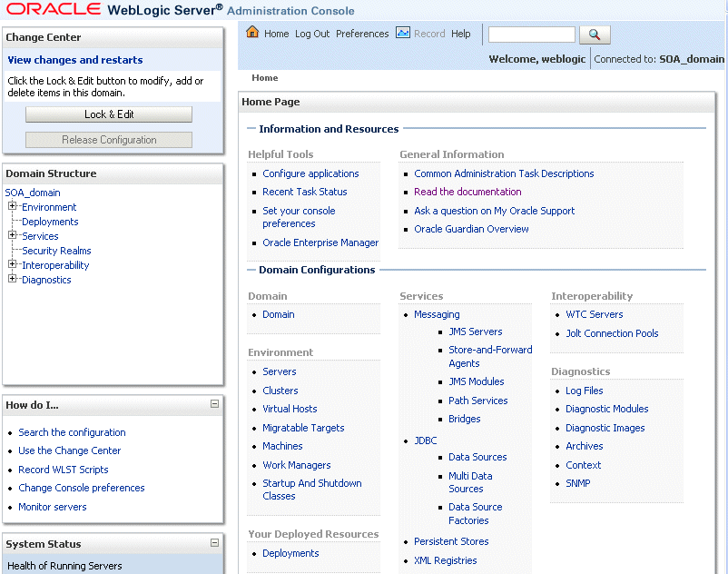Viewport: 728px width, 574px height.
Task: Open JMS Servers under Messaging
Action: click(x=475, y=332)
